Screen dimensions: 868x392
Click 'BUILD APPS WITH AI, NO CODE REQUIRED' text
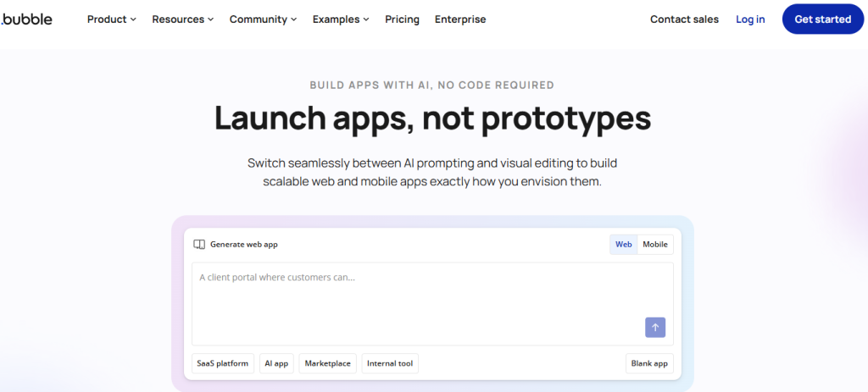pos(432,86)
